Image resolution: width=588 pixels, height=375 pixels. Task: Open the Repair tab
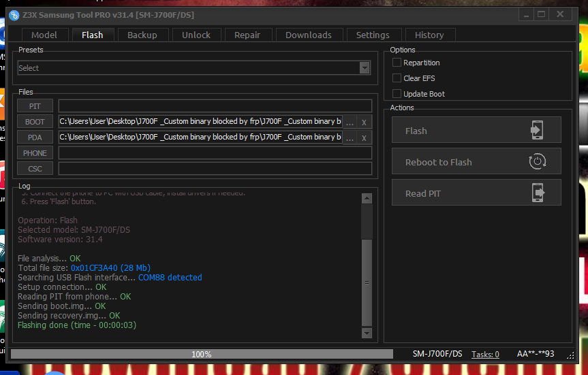[x=247, y=35]
